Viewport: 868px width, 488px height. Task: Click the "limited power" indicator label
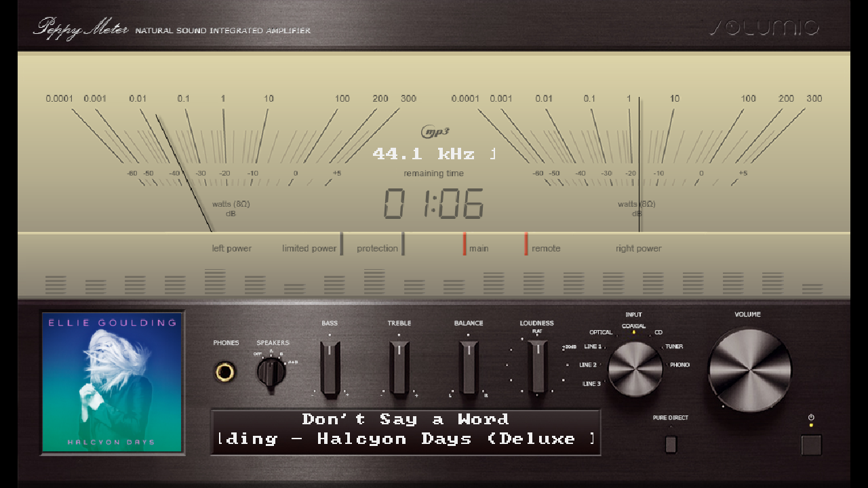point(309,249)
